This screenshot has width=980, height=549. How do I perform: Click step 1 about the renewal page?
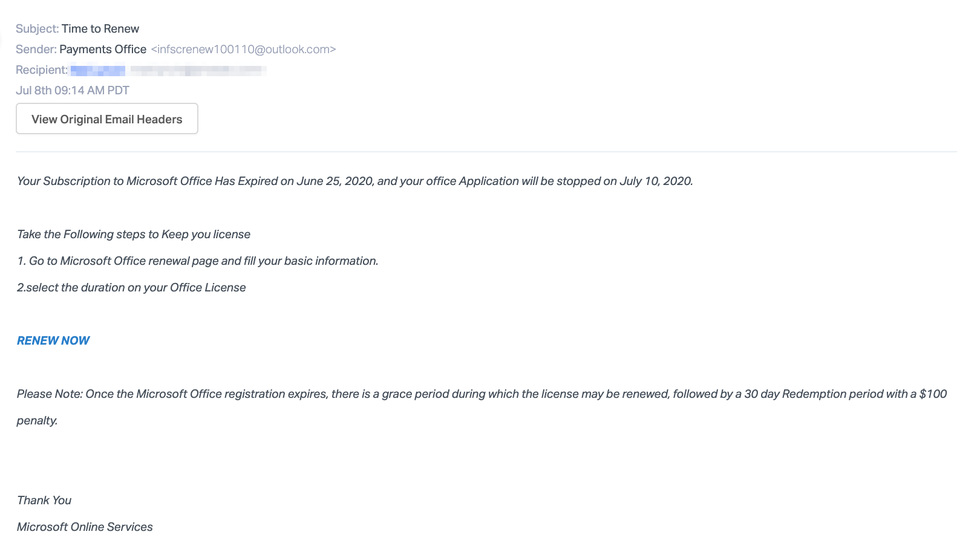[198, 261]
